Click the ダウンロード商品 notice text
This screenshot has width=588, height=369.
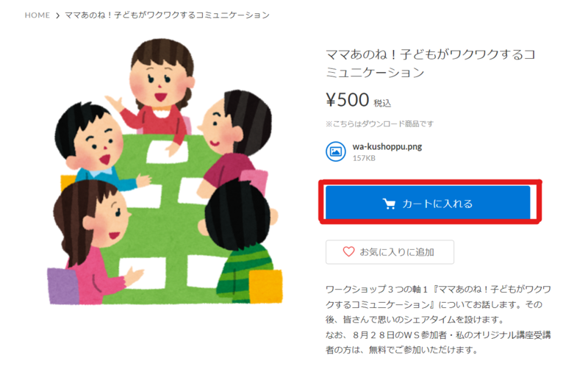379,123
